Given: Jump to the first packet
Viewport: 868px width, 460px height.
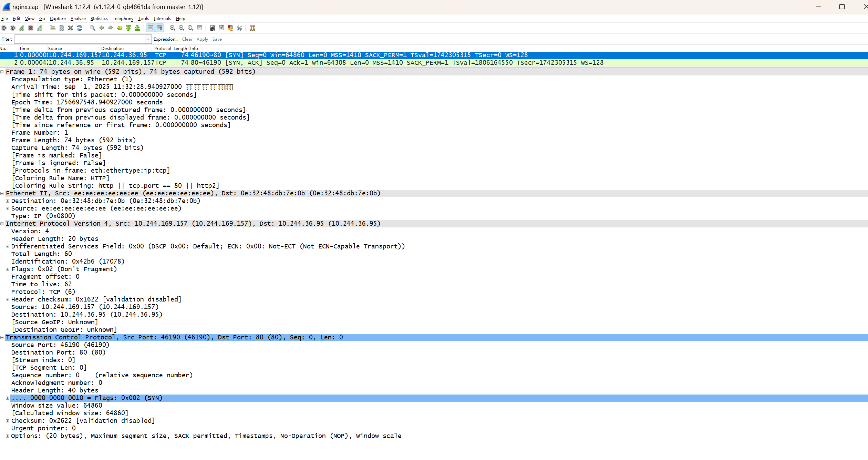Looking at the screenshot, I should pos(128,28).
